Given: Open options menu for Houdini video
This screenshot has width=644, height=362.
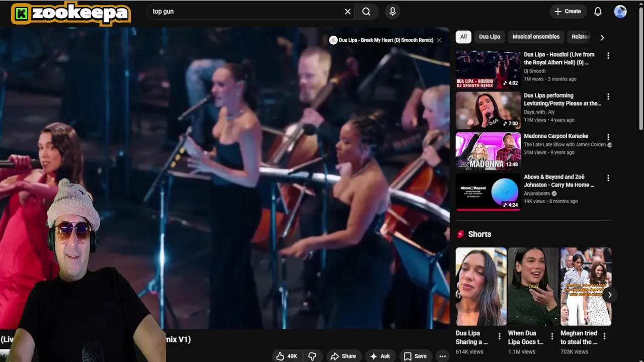Looking at the screenshot, I should 608,56.
